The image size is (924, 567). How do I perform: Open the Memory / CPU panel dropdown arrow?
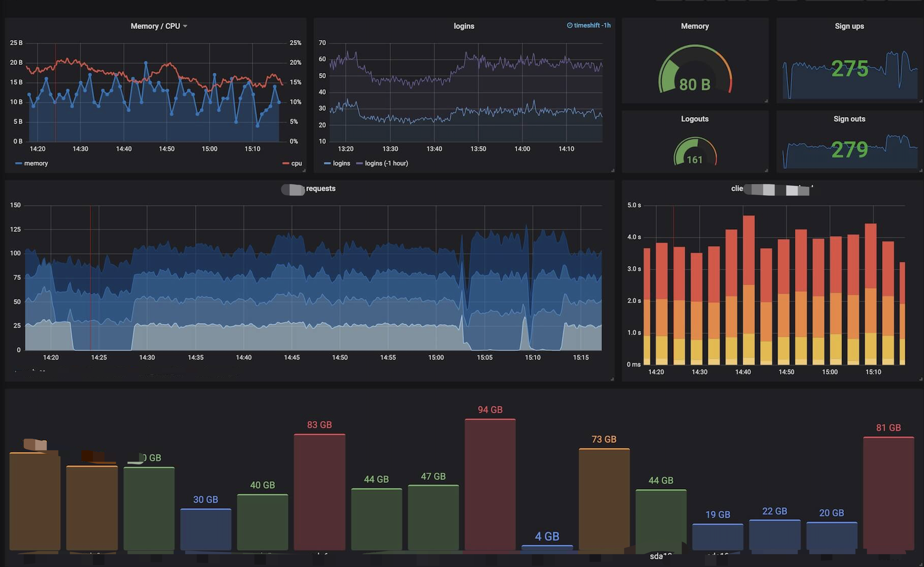click(x=185, y=26)
